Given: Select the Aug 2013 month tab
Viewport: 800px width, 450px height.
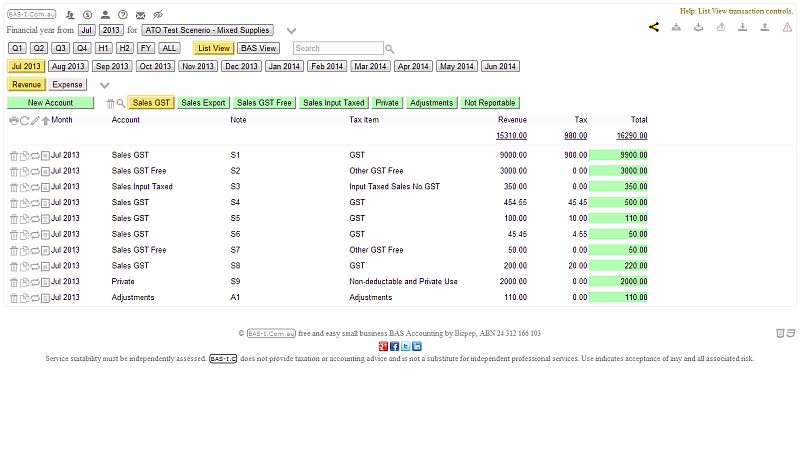Looking at the screenshot, I should click(68, 66).
